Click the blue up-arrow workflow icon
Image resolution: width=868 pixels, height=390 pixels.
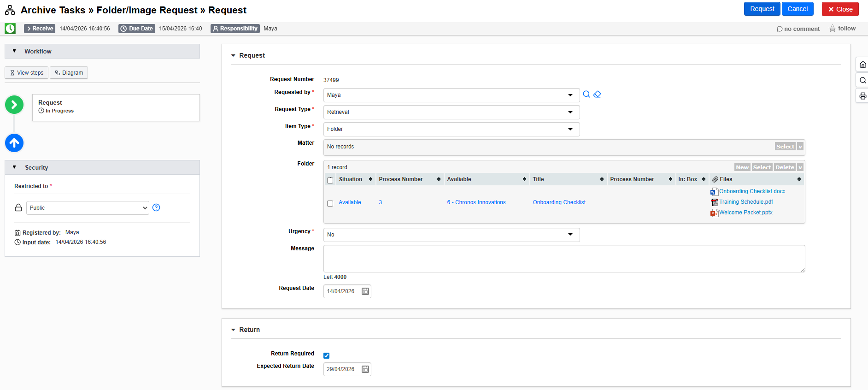[14, 143]
